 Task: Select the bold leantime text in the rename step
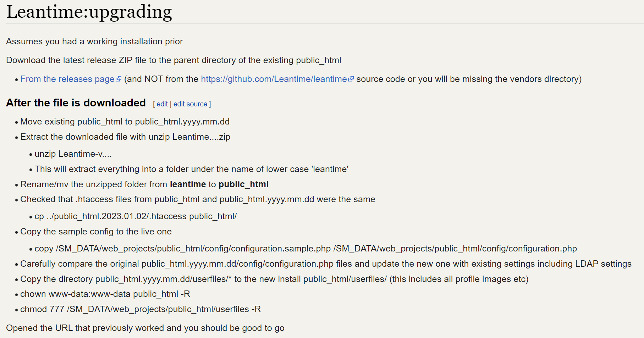pos(188,184)
